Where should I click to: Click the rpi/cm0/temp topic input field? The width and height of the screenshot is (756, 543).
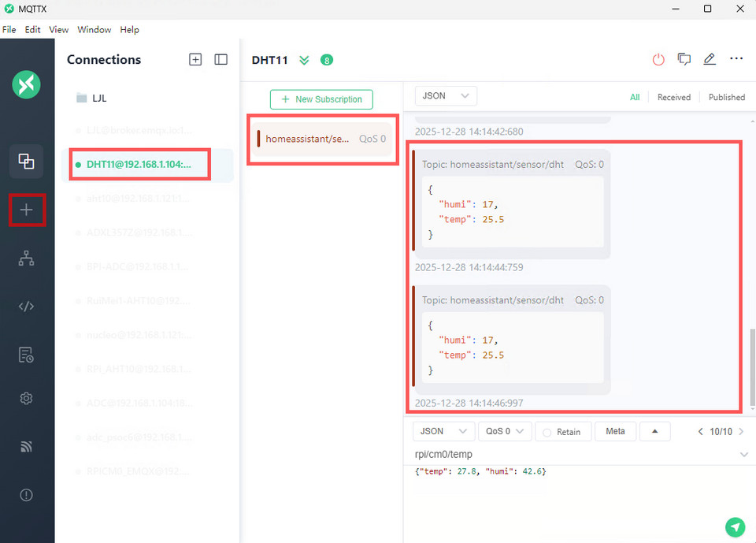click(x=575, y=455)
